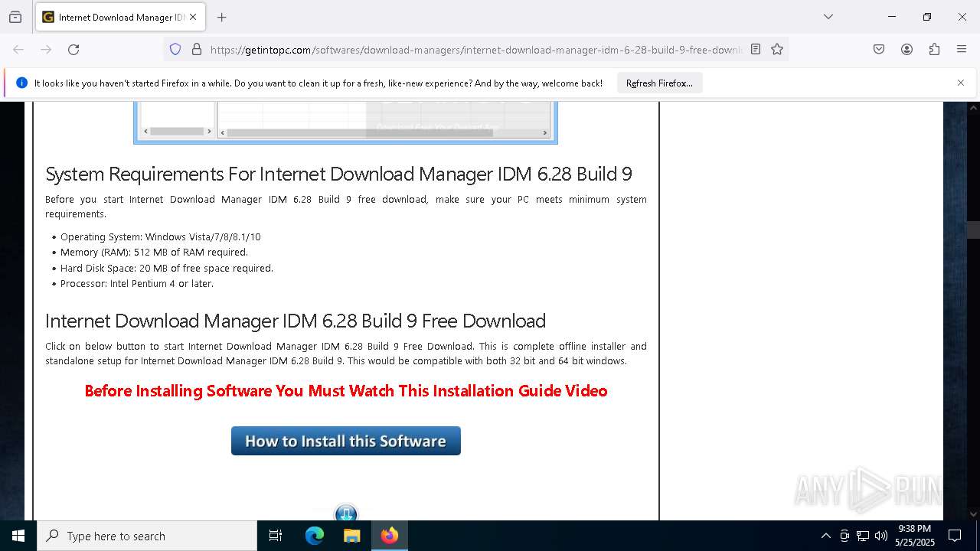Open Task View on taskbar

(276, 536)
